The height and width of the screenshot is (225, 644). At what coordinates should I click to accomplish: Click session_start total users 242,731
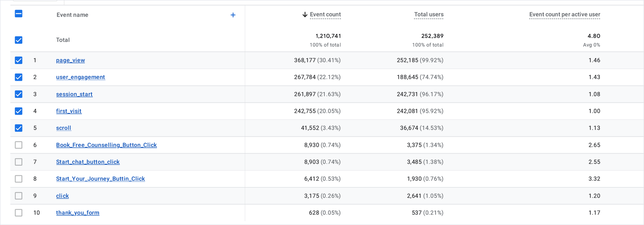[407, 94]
